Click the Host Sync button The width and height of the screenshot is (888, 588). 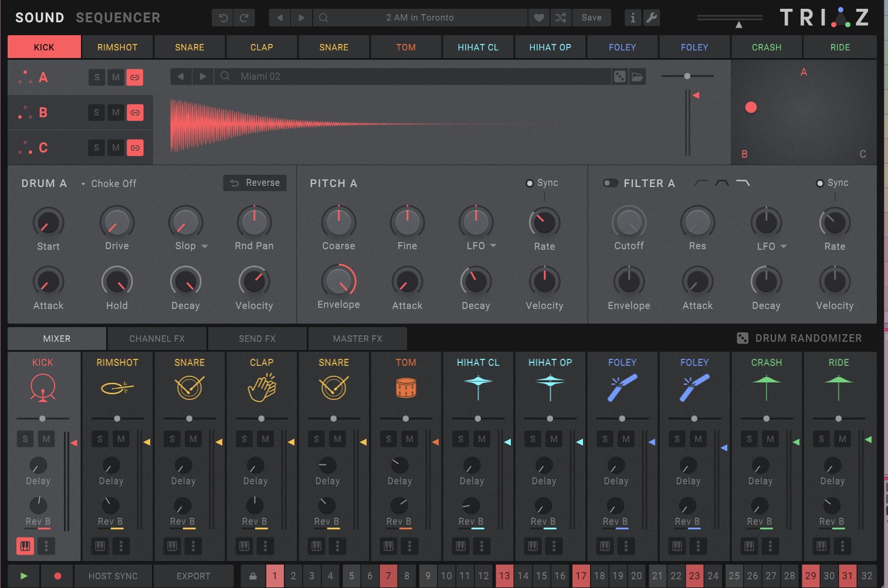(113, 576)
